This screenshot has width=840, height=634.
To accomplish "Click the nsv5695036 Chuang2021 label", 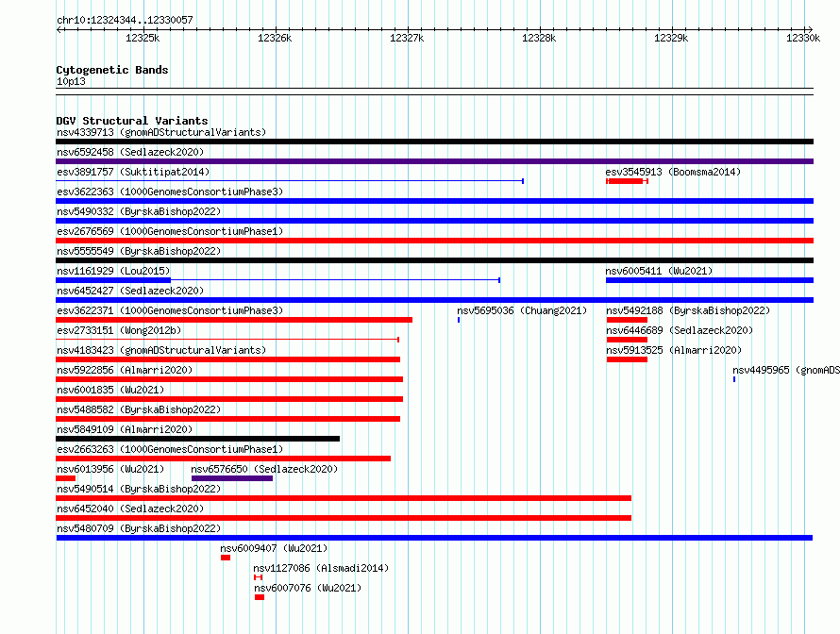I will [x=522, y=310].
